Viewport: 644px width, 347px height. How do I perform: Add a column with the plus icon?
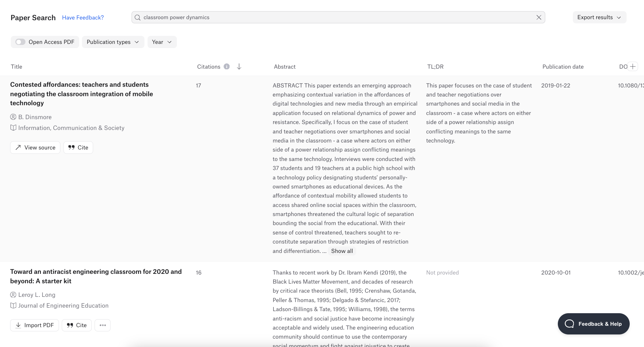[633, 67]
